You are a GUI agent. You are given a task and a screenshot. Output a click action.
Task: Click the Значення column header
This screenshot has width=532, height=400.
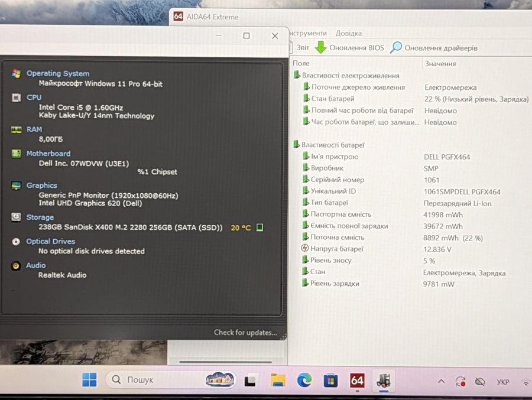440,64
